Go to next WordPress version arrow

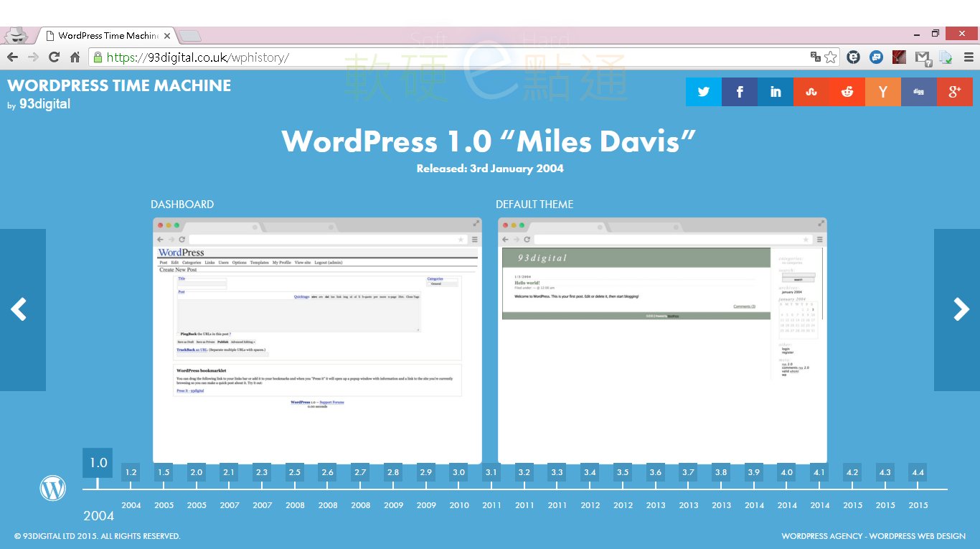[957, 310]
